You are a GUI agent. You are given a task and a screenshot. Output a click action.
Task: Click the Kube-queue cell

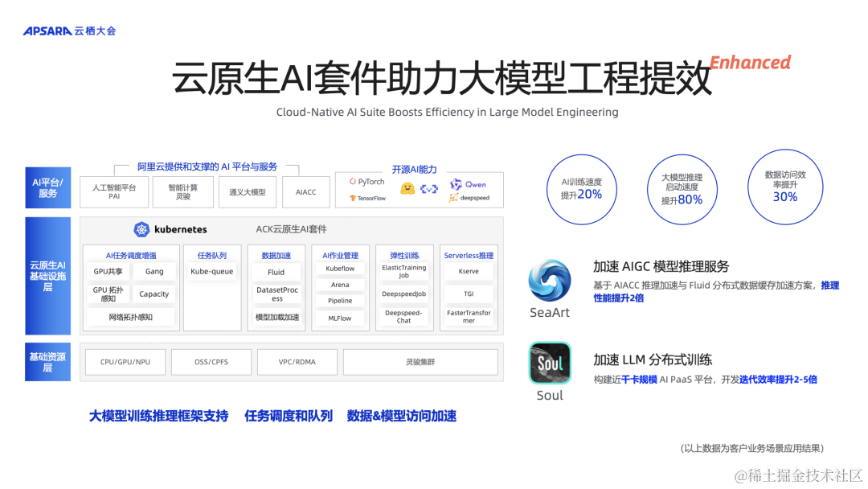click(212, 271)
